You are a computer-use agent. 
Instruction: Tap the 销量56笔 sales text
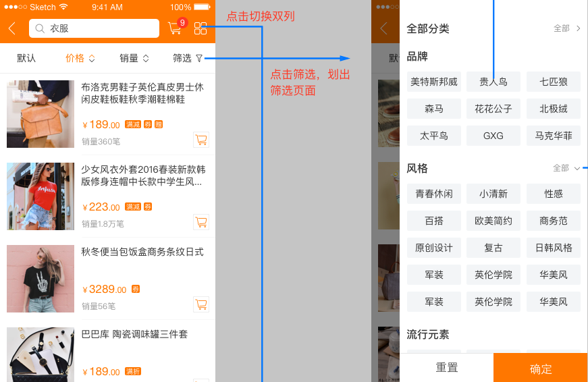click(x=99, y=306)
